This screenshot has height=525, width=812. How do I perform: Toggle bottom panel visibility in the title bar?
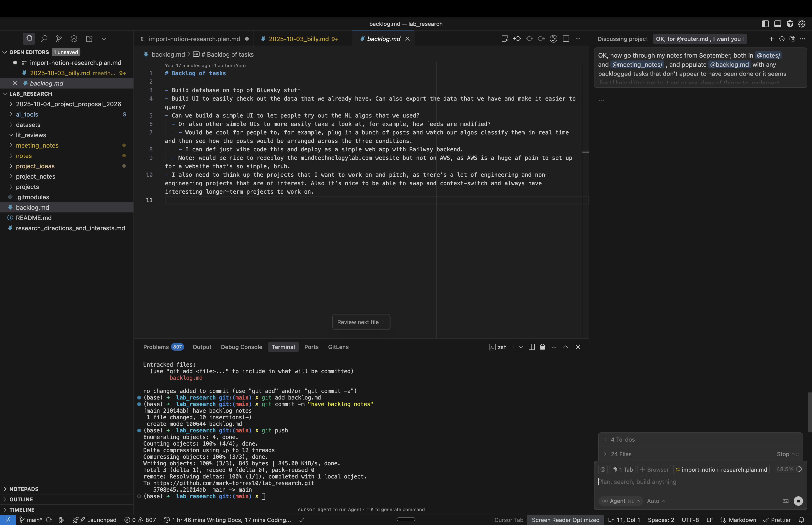[x=778, y=24]
